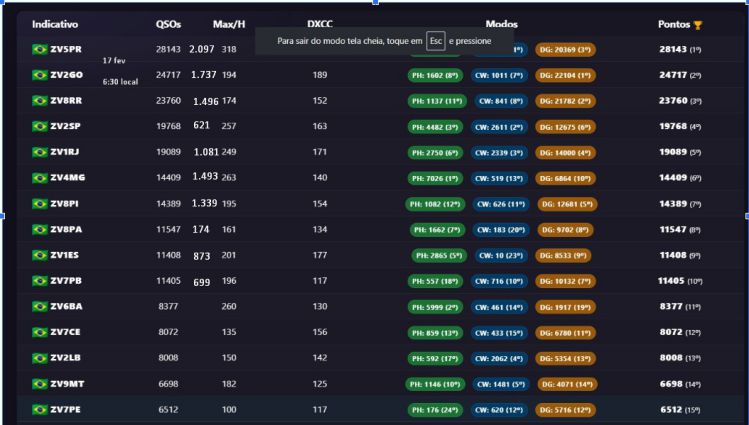Click the Modos column header
Image resolution: width=749 pixels, height=425 pixels.
click(501, 23)
